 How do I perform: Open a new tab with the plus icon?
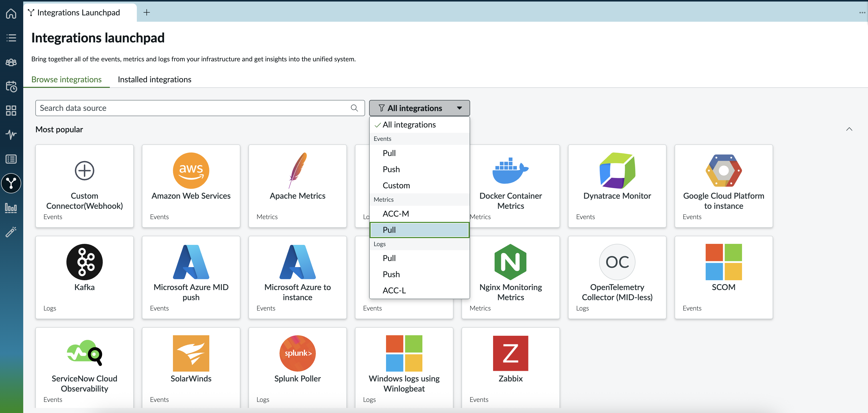point(147,12)
